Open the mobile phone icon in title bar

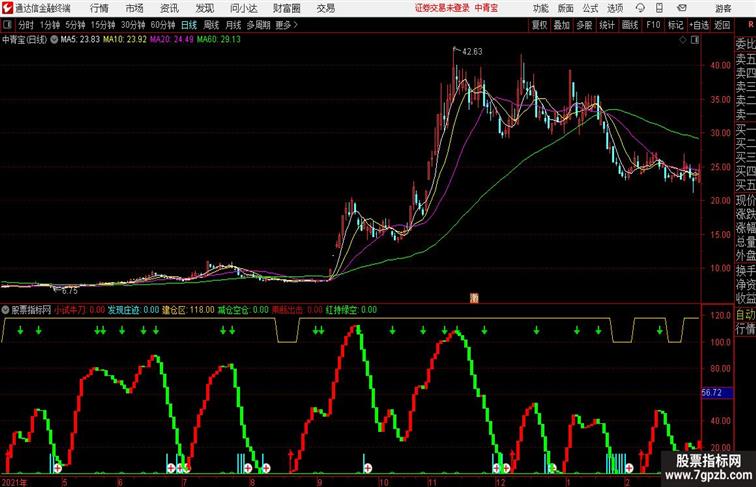click(x=660, y=8)
